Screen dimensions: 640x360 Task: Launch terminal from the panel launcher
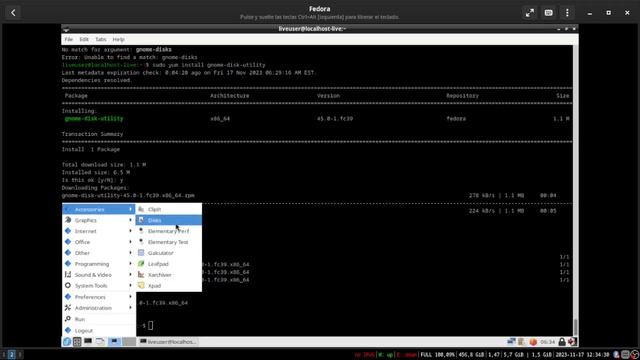[88, 342]
